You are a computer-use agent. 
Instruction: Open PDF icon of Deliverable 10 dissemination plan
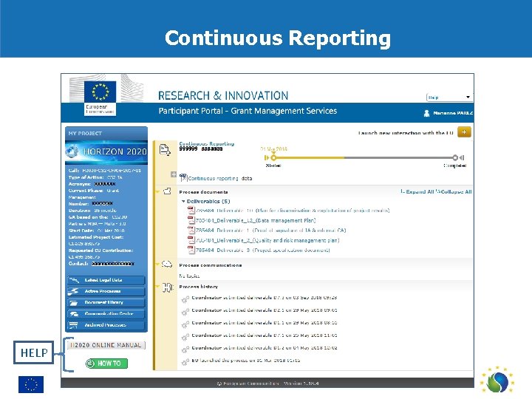click(x=191, y=211)
